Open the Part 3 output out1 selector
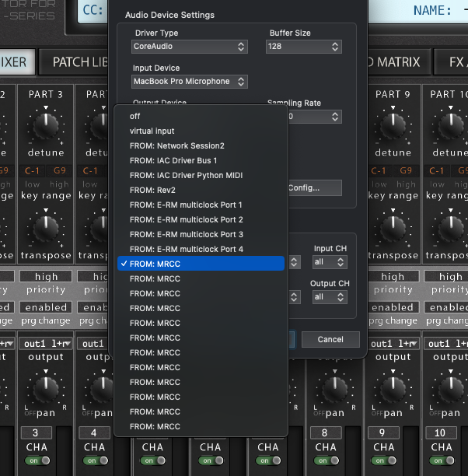Image resolution: width=468 pixels, height=476 pixels. 46,344
